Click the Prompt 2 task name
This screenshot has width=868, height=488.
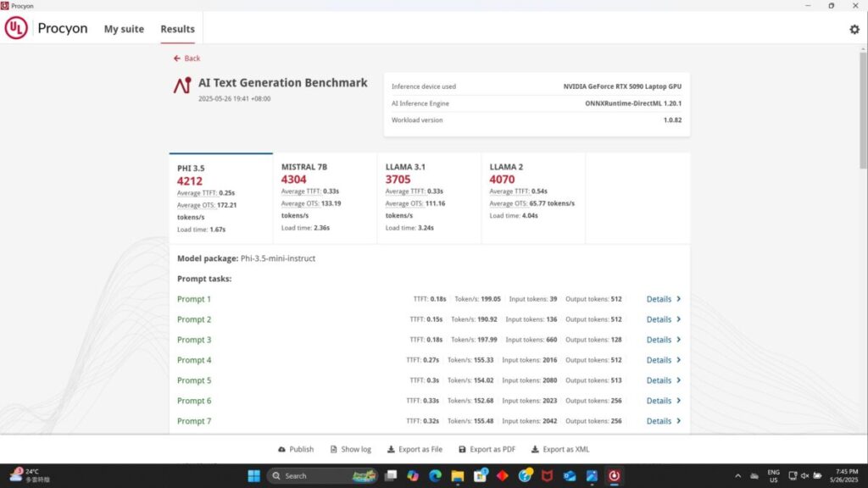pos(194,319)
